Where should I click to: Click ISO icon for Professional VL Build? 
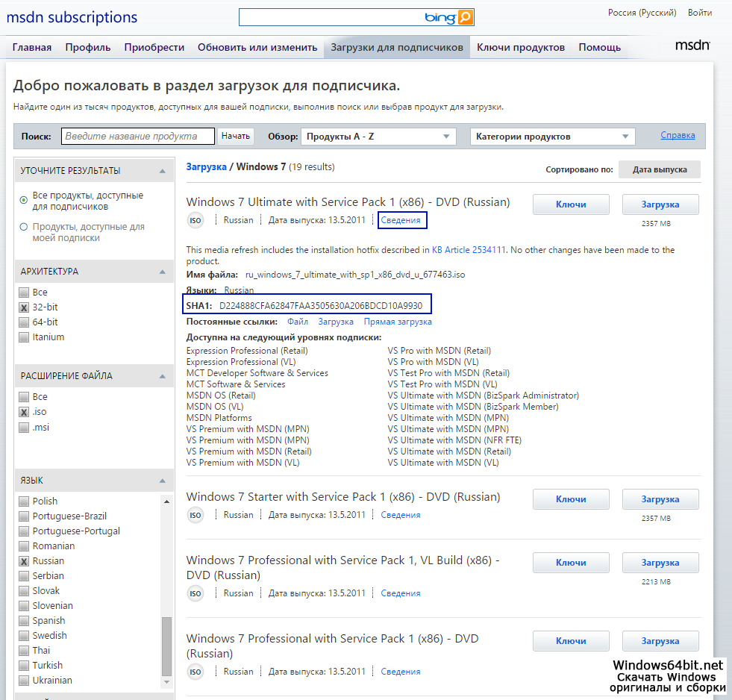[x=195, y=593]
